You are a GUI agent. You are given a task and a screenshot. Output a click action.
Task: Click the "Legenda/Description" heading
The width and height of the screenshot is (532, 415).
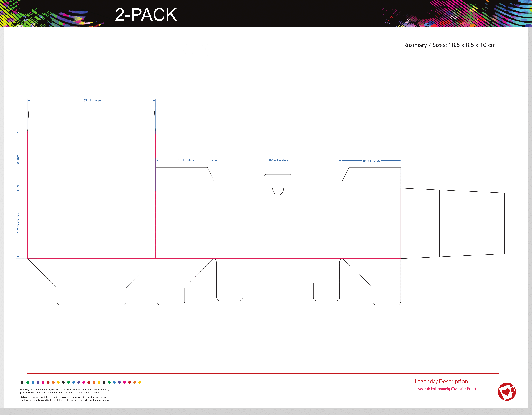[x=441, y=381]
